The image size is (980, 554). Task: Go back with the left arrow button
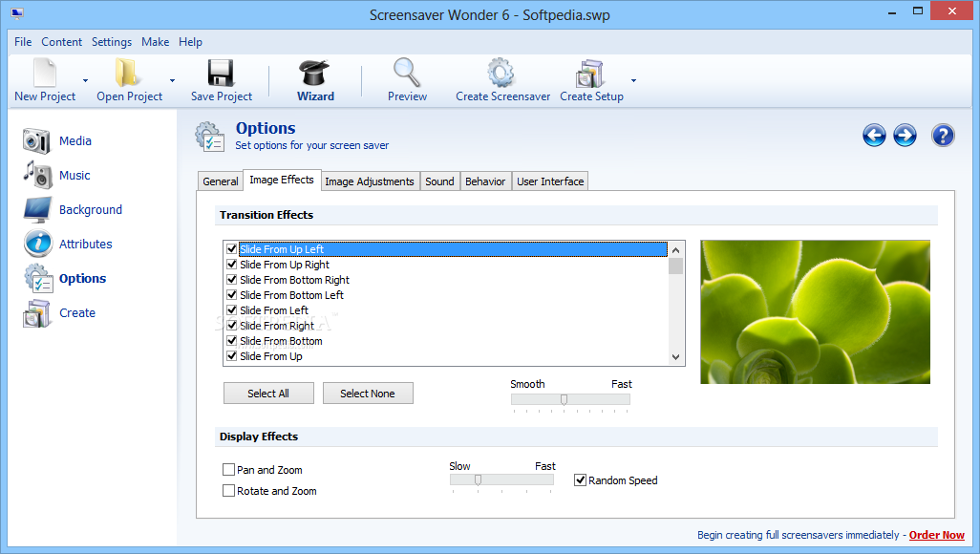(874, 135)
